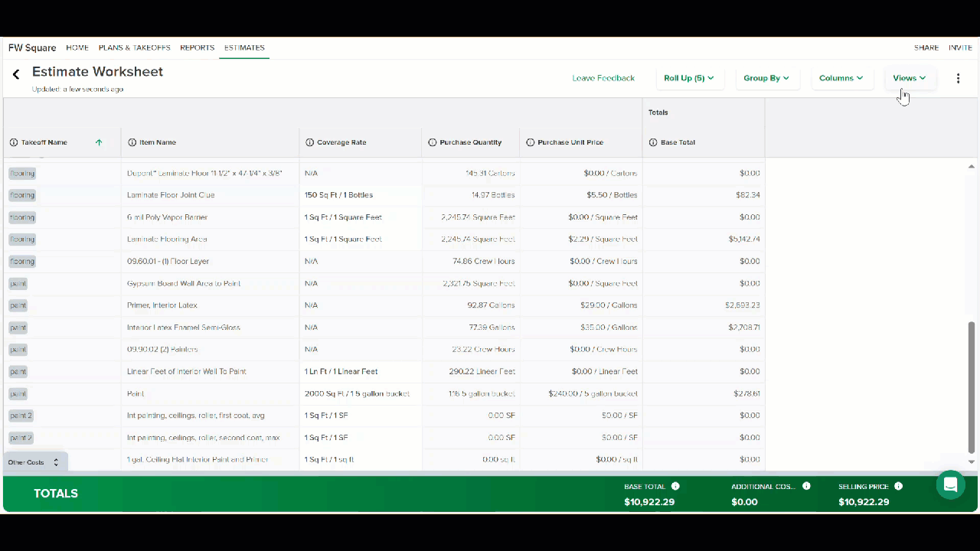The image size is (980, 551).
Task: Open the three-dot more options menu
Action: click(x=958, y=78)
